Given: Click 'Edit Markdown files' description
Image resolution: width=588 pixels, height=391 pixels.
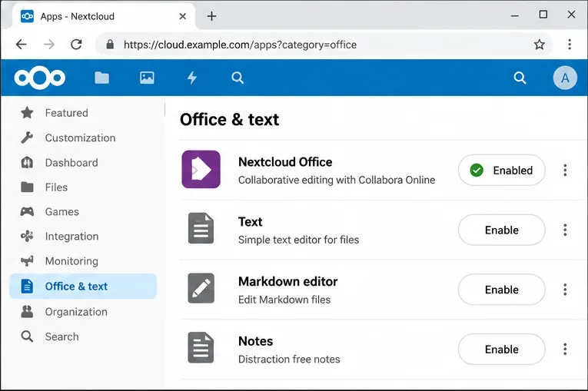Looking at the screenshot, I should (x=284, y=300).
